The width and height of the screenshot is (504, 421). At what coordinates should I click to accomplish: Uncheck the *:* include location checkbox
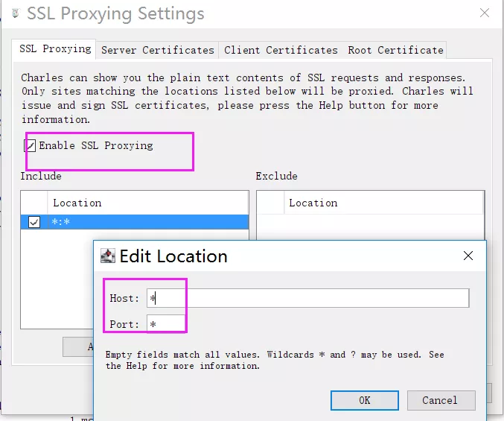pyautogui.click(x=34, y=222)
